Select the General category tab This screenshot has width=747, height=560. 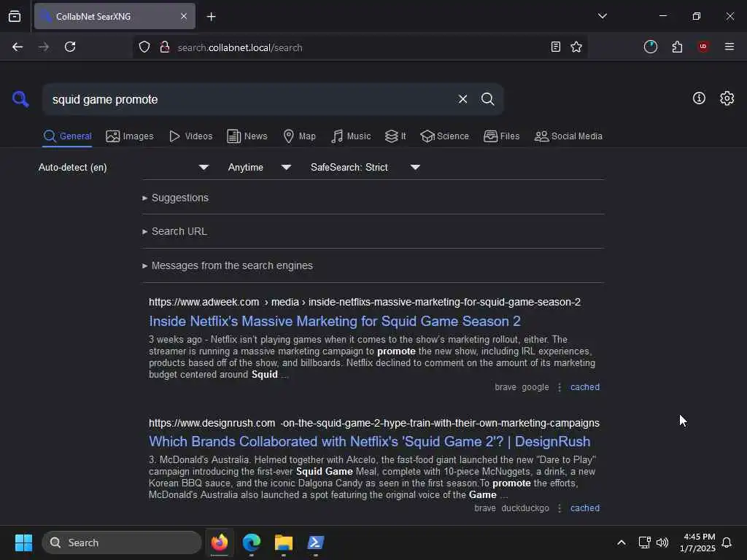coord(67,136)
